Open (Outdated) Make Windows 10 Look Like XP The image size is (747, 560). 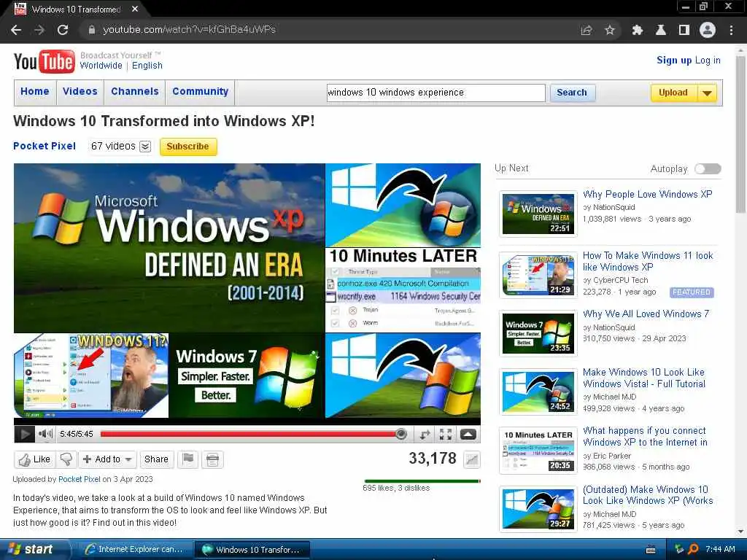(x=648, y=495)
